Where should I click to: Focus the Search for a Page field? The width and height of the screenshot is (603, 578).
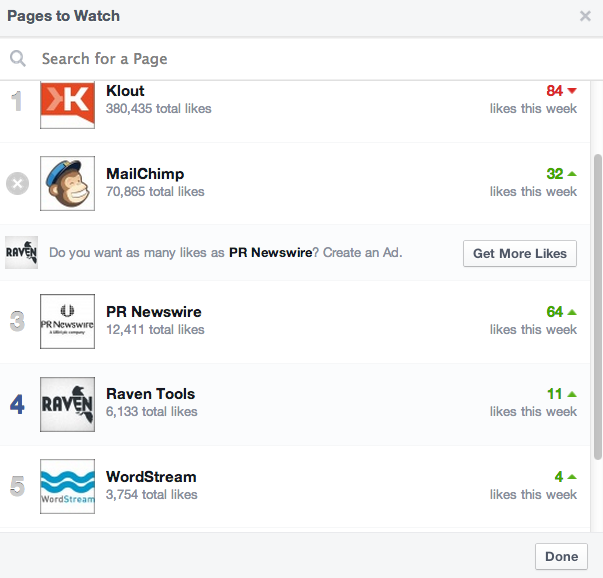[302, 59]
